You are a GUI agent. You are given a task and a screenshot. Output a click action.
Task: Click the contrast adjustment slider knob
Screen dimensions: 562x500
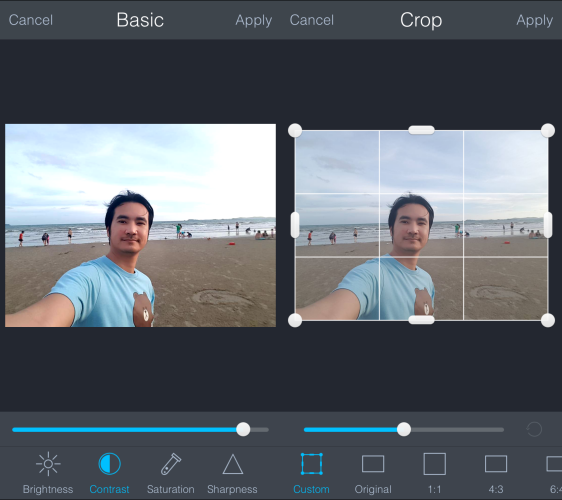pyautogui.click(x=243, y=429)
